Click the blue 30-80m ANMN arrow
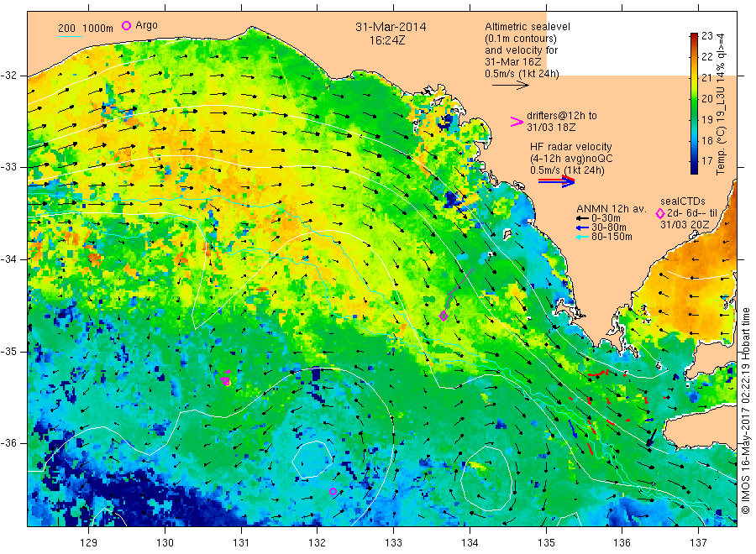Image resolution: width=756 pixels, height=554 pixels. coord(582,227)
